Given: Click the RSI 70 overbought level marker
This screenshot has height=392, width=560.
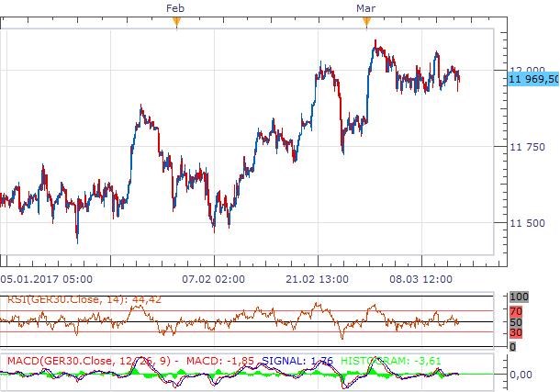Looking at the screenshot, I should pos(515,312).
